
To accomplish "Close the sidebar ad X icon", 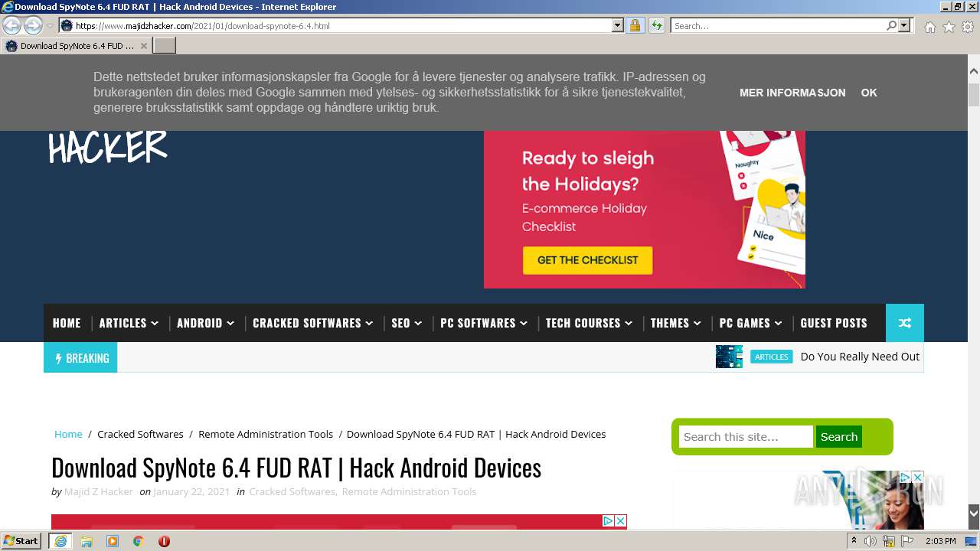I will 918,477.
